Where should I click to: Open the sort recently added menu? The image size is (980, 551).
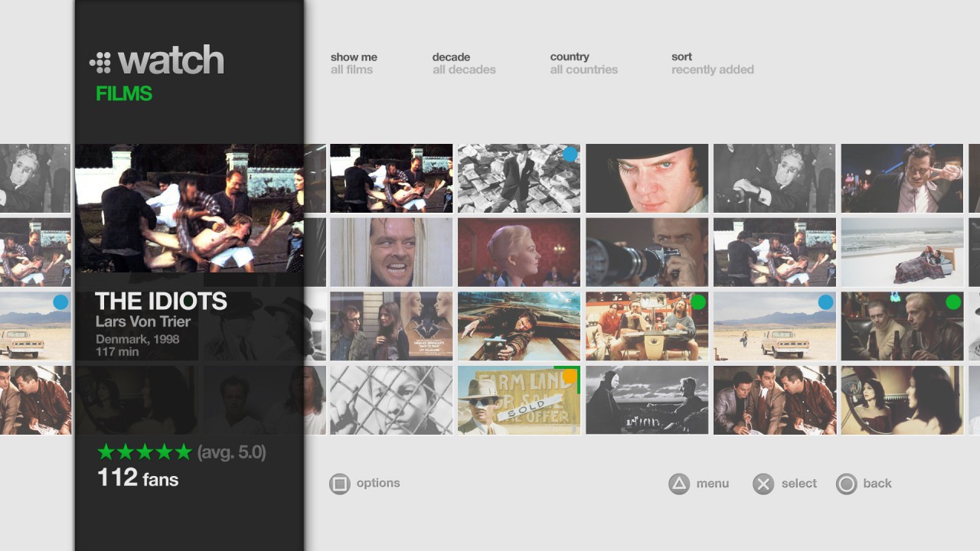pos(711,64)
